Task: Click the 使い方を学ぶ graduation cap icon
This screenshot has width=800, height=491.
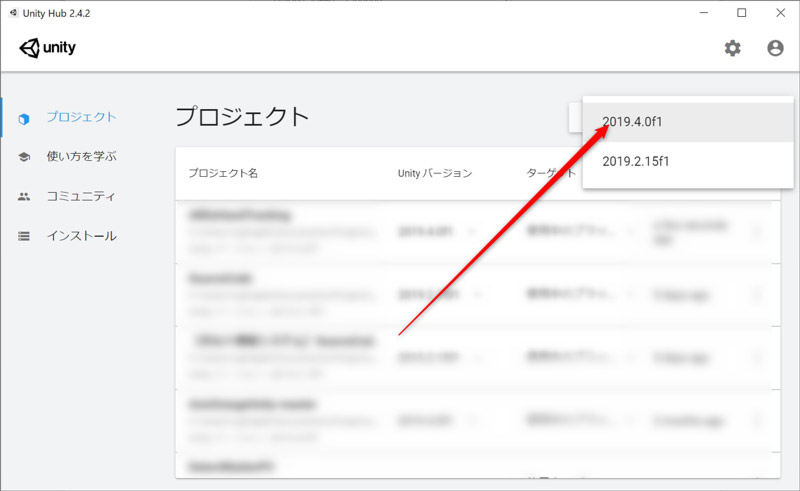Action: point(24,157)
